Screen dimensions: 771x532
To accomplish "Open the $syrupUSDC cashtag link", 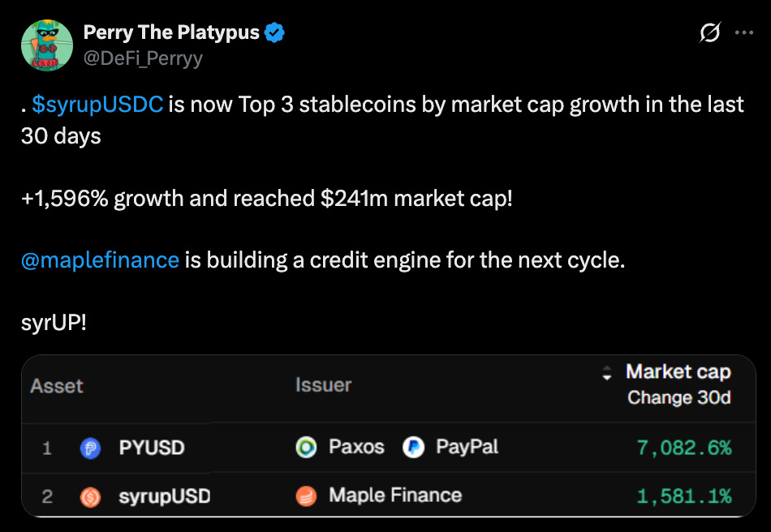I will [x=97, y=105].
